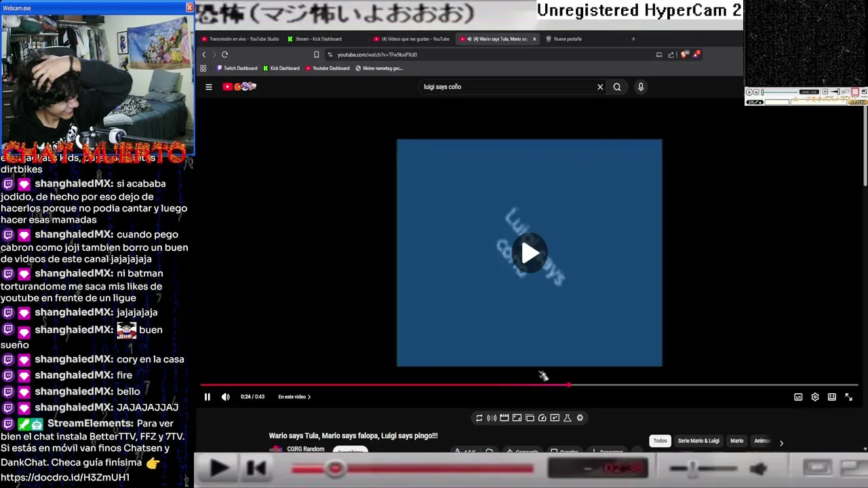
Task: Toggle loop in enhancer toolbar
Action: coord(479,418)
